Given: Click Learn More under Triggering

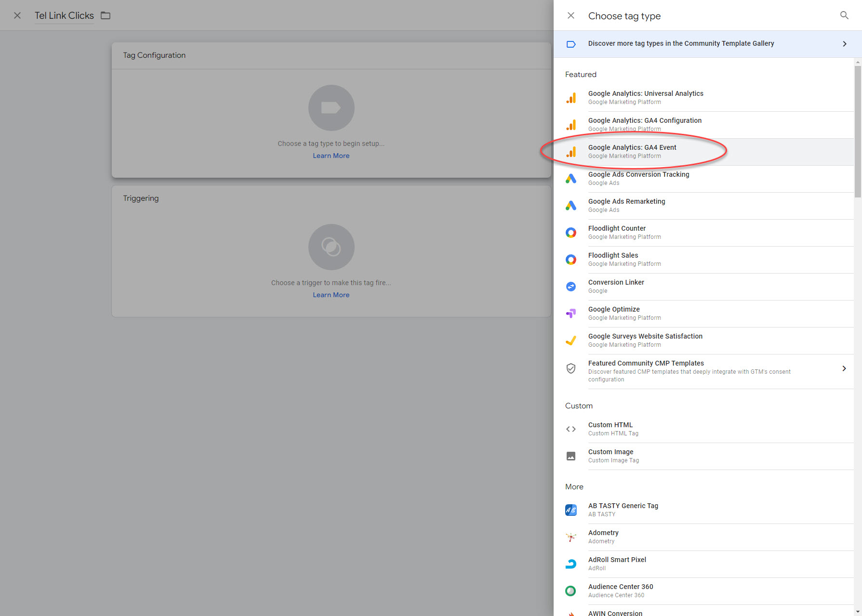Looking at the screenshot, I should point(331,295).
